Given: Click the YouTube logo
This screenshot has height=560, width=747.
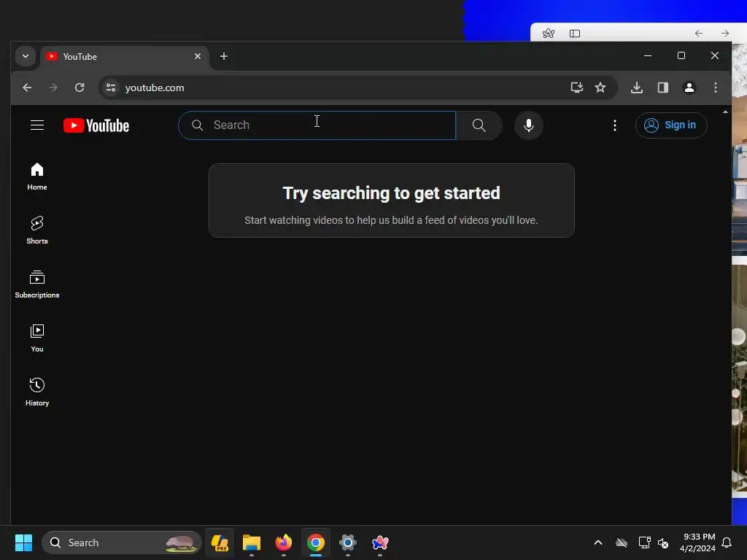Looking at the screenshot, I should pyautogui.click(x=96, y=125).
